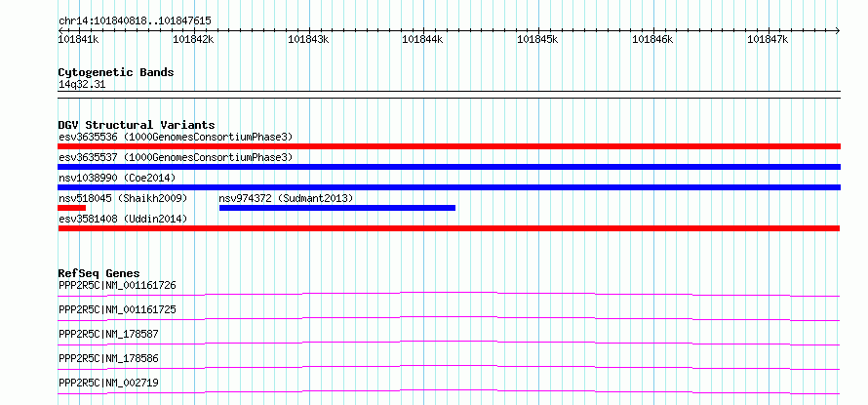Open PPP2R5C|NM_178587 transcript label

108,335
